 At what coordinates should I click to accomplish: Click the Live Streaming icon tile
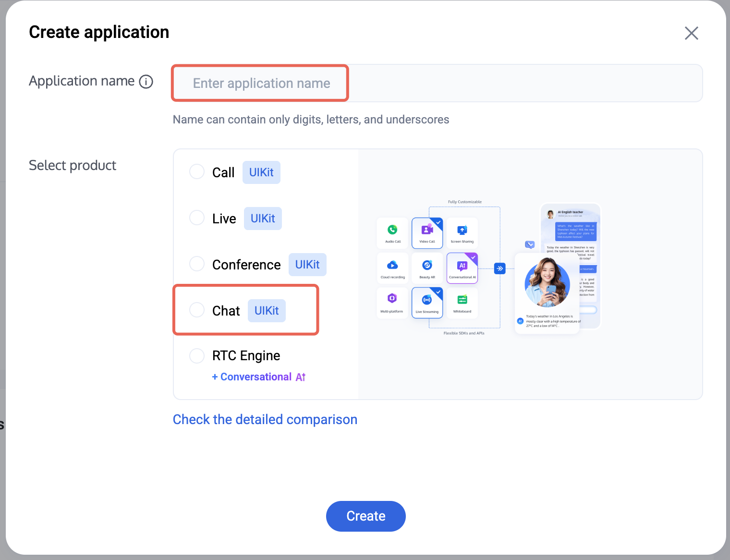(427, 303)
